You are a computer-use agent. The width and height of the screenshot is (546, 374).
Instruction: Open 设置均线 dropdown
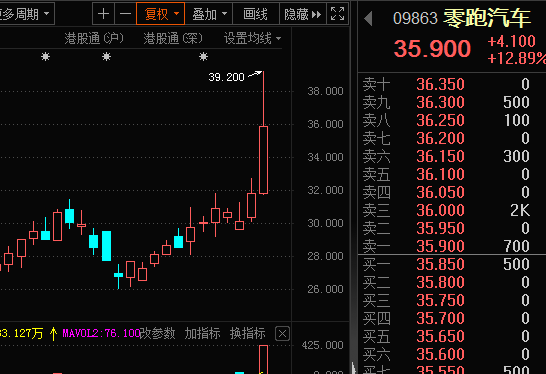[252, 38]
